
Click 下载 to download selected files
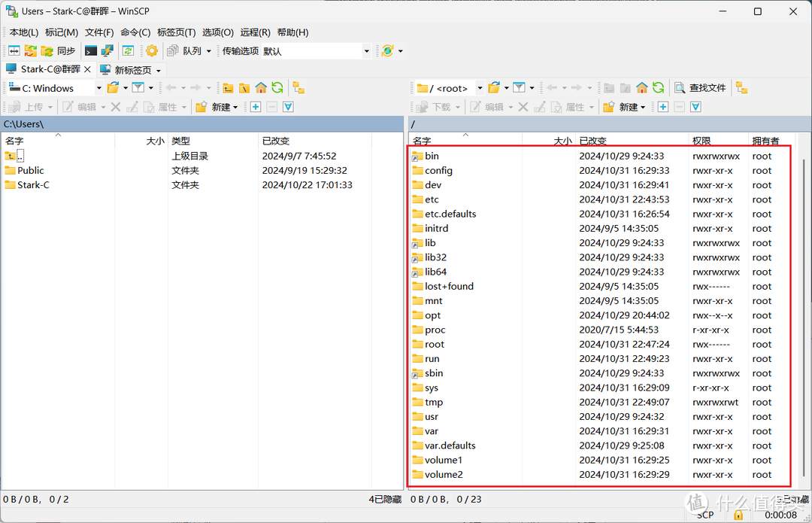(438, 106)
